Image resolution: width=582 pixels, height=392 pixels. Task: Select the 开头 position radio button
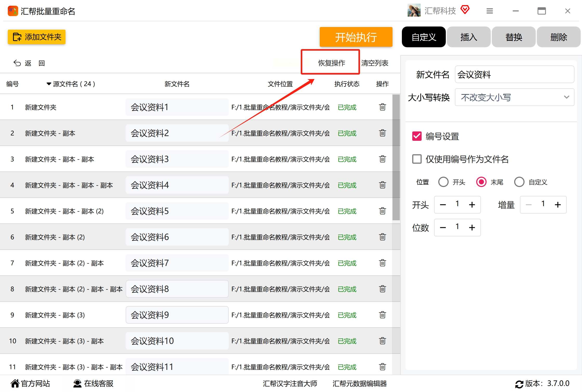443,182
